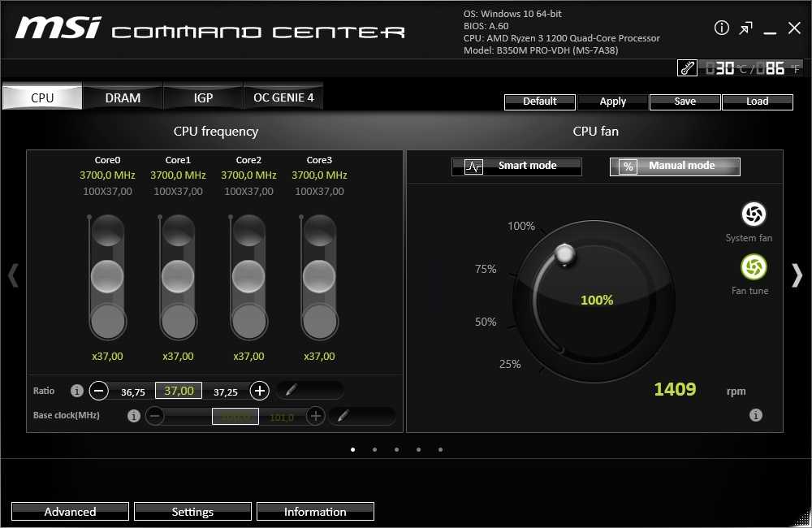Image resolution: width=812 pixels, height=528 pixels.
Task: Go to previous panel with left arrow
Action: [x=13, y=275]
